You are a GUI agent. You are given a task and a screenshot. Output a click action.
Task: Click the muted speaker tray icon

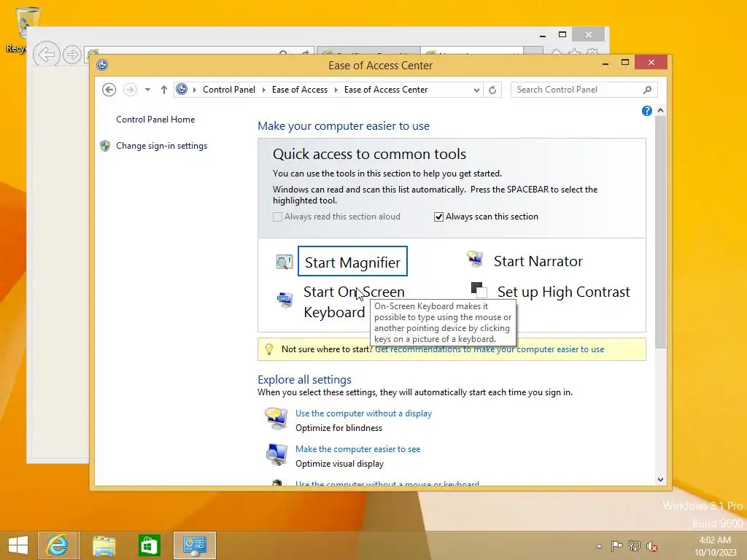click(x=652, y=545)
